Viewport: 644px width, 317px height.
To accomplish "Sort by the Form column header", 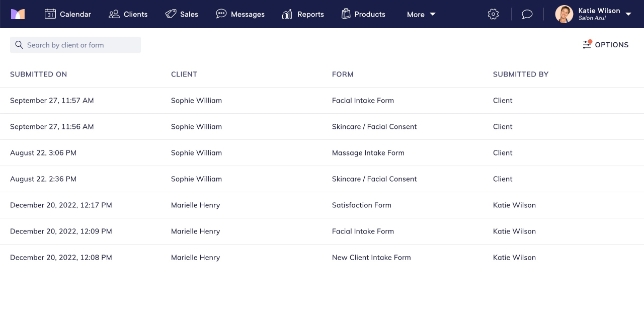I will pos(343,74).
